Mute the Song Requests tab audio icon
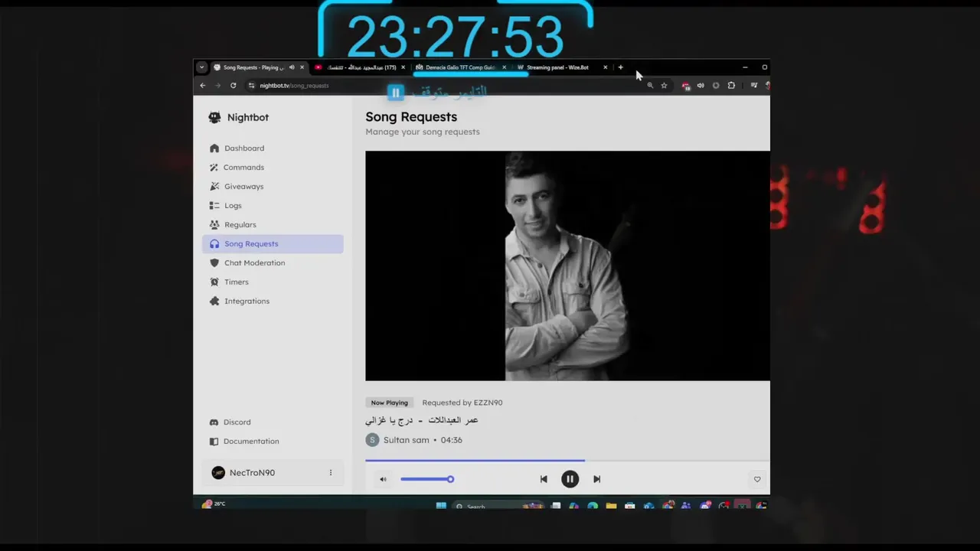The height and width of the screenshot is (551, 980). [292, 67]
